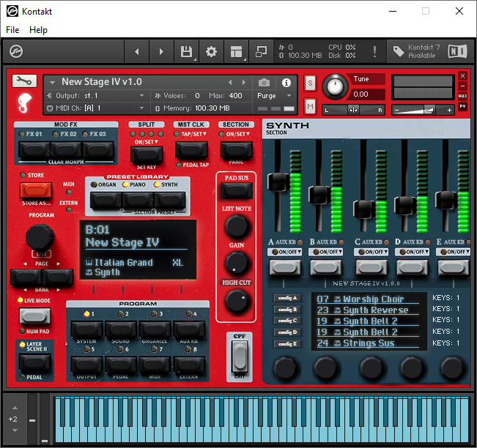Click the NI logo
This screenshot has height=448, width=477.
tap(457, 51)
